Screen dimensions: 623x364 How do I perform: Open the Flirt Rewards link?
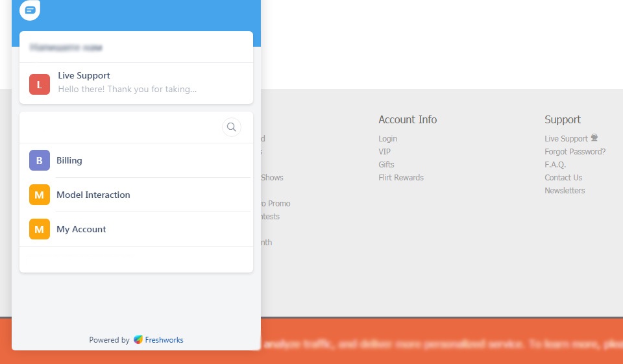401,178
